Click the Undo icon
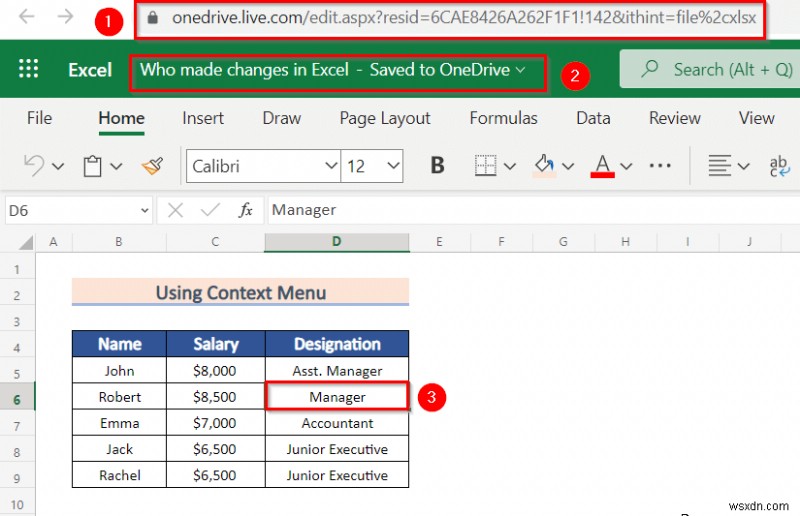The height and width of the screenshot is (516, 800). [34, 166]
